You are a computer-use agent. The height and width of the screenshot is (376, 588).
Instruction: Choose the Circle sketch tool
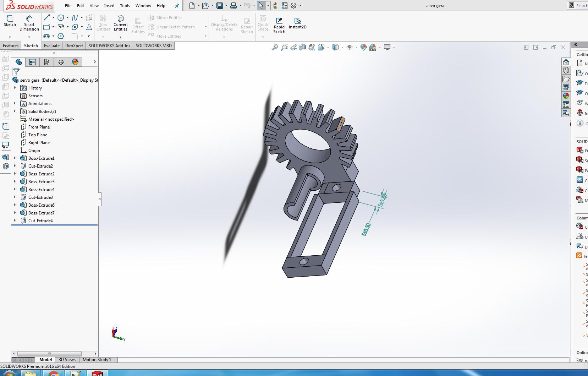[61, 18]
